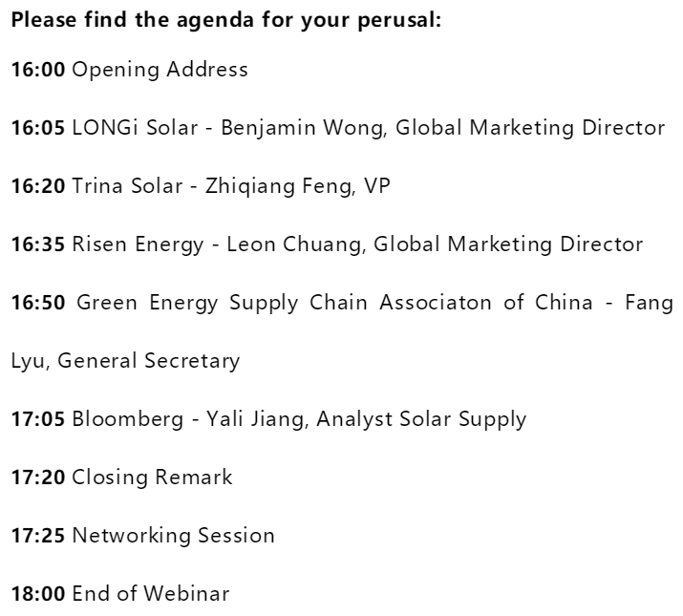This screenshot has width=683, height=616.
Task: Click the bold 16:50 time
Action: tap(38, 303)
